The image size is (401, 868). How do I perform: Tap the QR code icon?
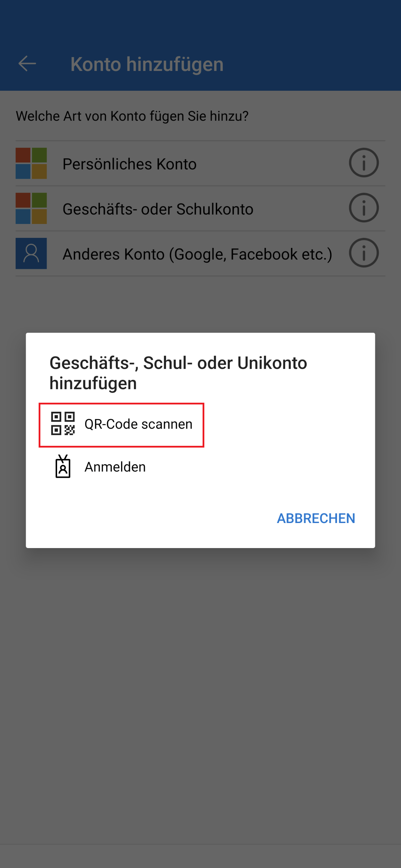pyautogui.click(x=63, y=424)
